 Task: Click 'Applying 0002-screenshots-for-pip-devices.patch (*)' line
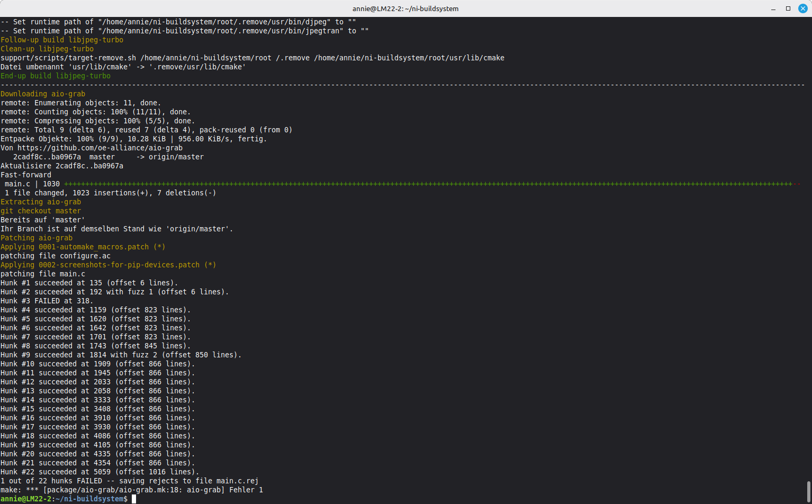pos(109,265)
